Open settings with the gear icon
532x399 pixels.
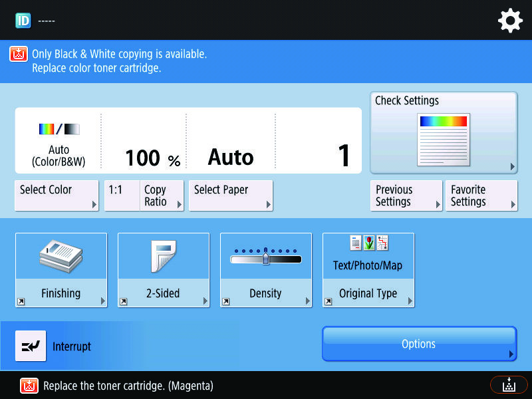tap(510, 21)
